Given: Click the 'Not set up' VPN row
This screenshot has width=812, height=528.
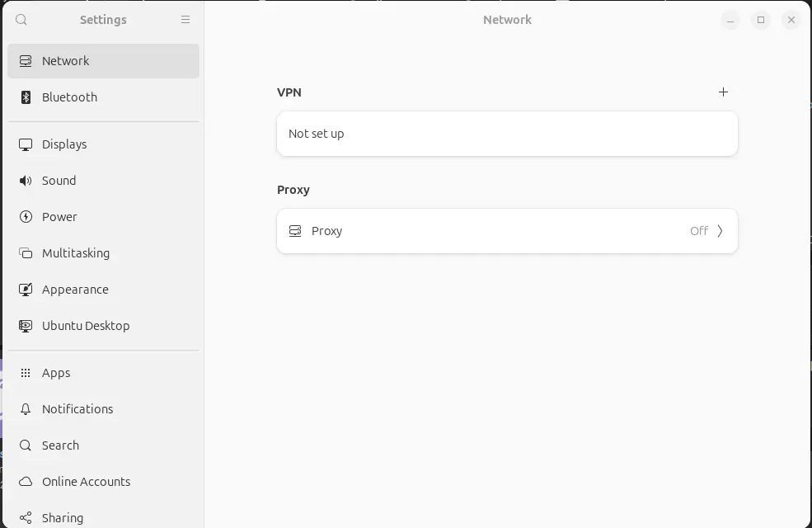Looking at the screenshot, I should [x=508, y=134].
